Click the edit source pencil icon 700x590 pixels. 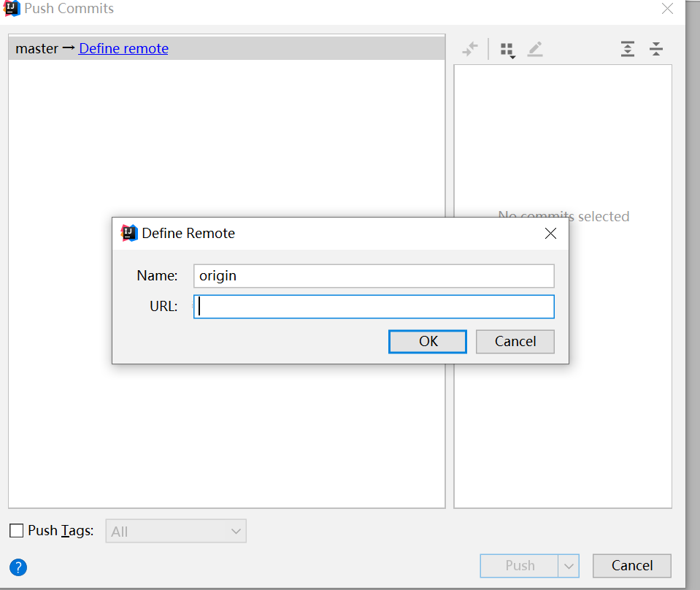click(x=535, y=49)
